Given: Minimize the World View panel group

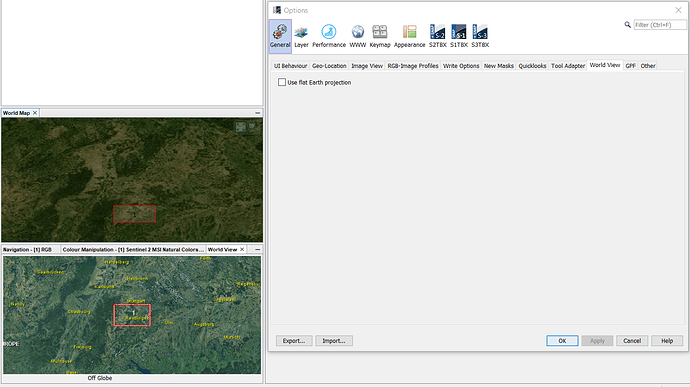Looking at the screenshot, I should pyautogui.click(x=257, y=250).
